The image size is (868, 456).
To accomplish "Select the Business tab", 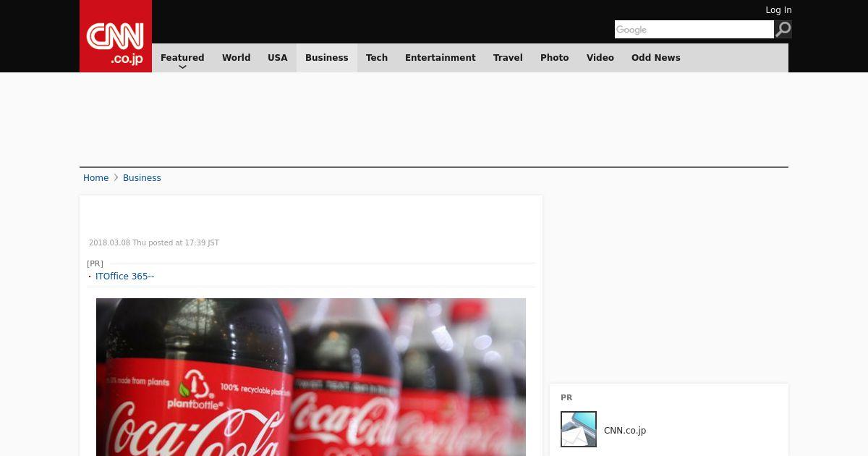I will point(327,58).
